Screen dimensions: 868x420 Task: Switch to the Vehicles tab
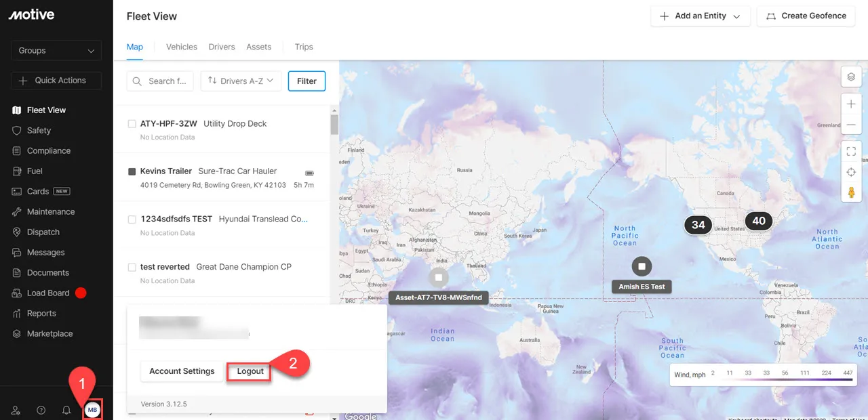coord(181,47)
